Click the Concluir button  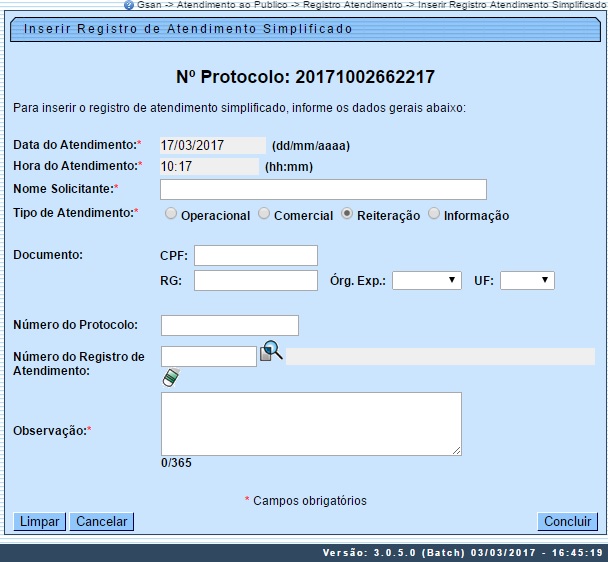pos(567,521)
